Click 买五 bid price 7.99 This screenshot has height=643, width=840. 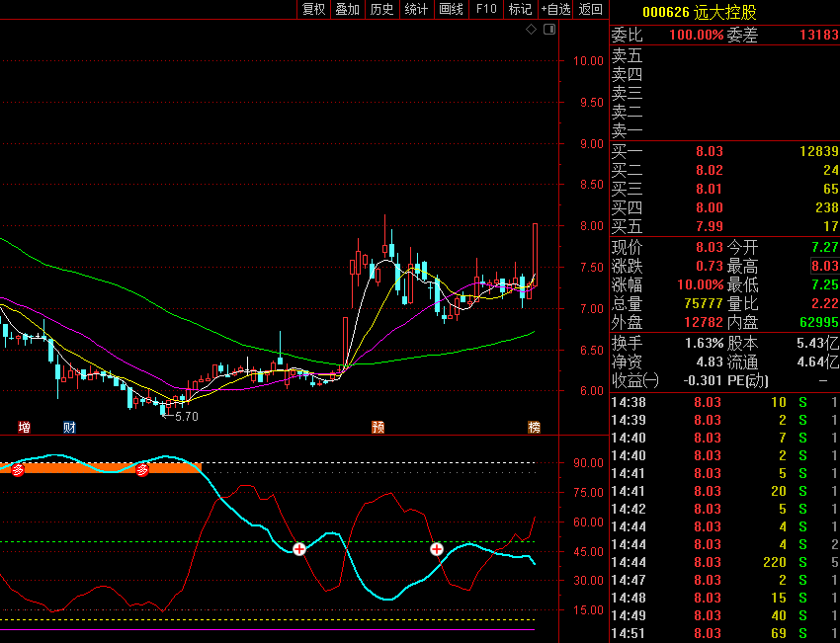710,226
